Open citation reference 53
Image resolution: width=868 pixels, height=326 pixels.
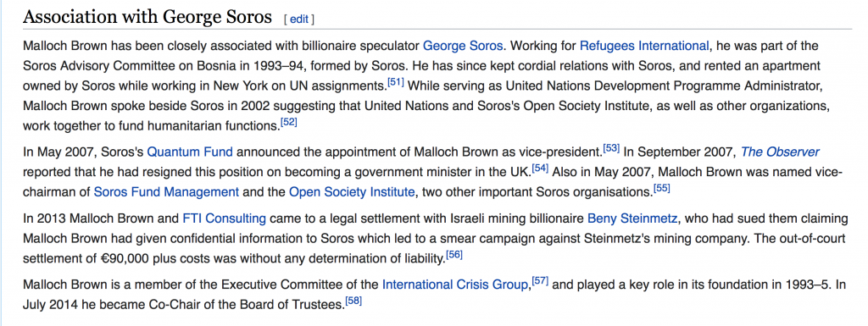tap(611, 148)
